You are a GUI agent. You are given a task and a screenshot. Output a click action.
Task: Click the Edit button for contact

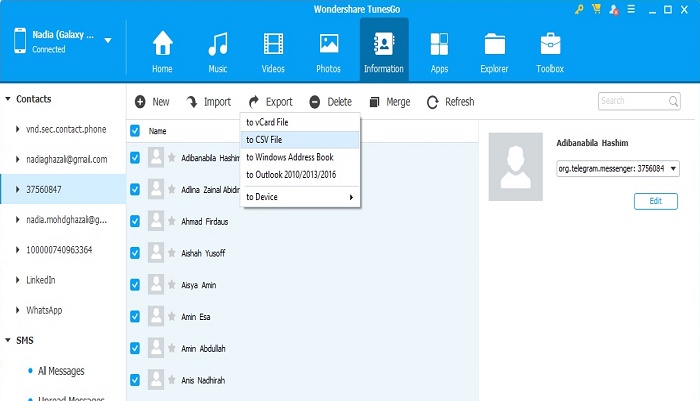tap(655, 201)
